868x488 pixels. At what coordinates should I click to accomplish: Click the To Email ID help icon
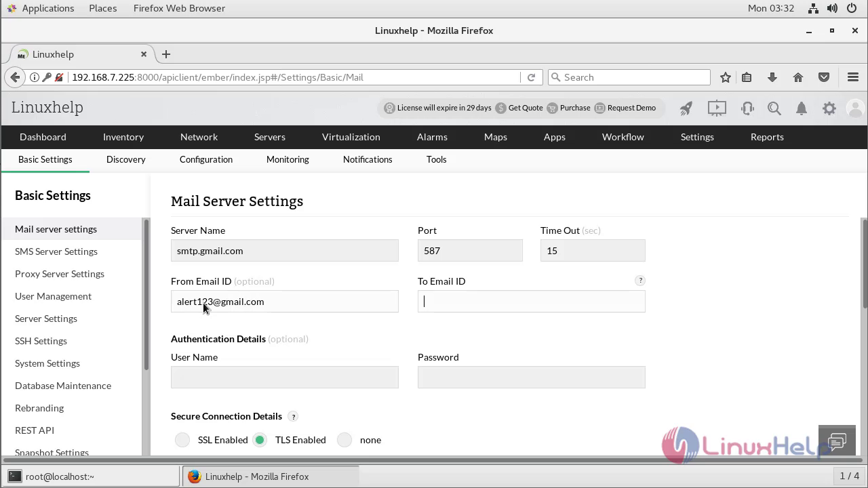(x=640, y=281)
